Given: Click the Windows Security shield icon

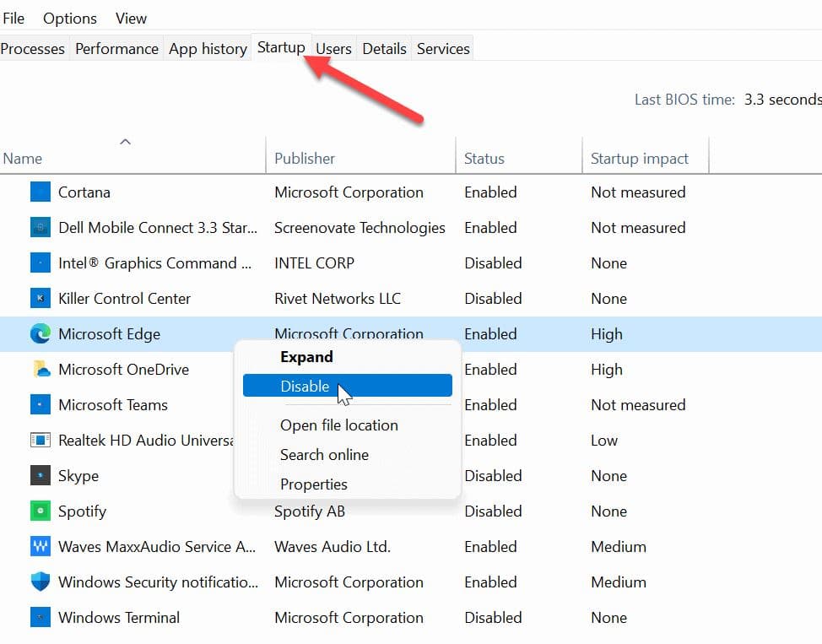Looking at the screenshot, I should tap(40, 582).
